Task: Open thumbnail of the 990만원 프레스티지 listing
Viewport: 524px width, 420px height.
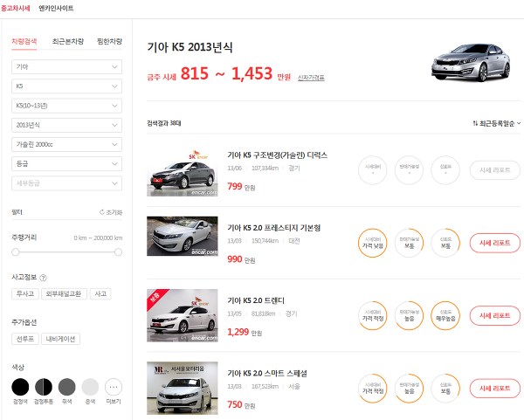Action: coord(183,237)
